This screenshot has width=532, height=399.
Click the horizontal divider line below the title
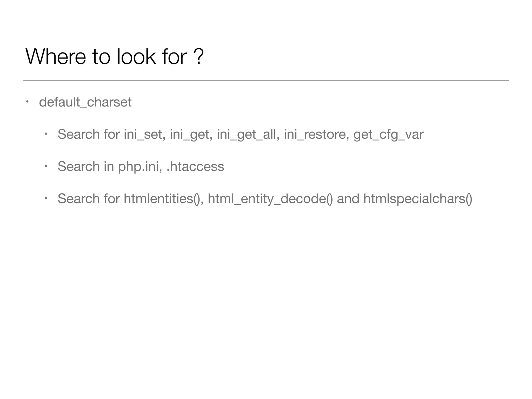pos(266,81)
